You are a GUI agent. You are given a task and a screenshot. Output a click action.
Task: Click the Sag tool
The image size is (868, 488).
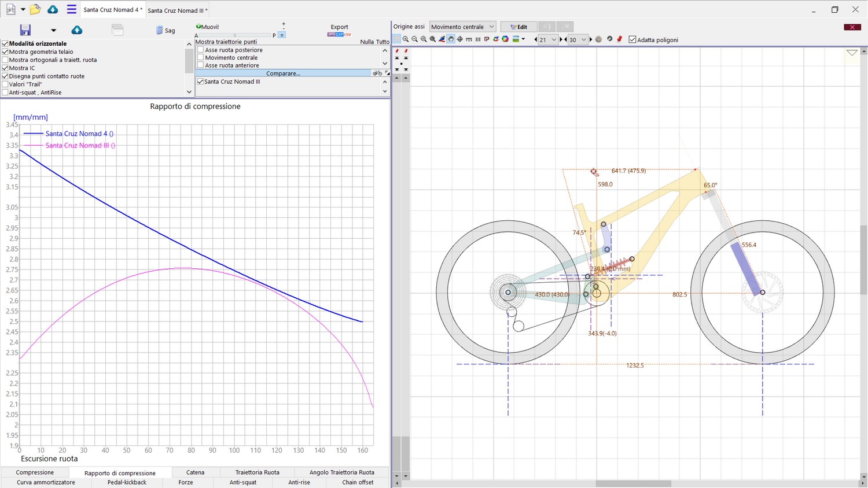[x=165, y=30]
